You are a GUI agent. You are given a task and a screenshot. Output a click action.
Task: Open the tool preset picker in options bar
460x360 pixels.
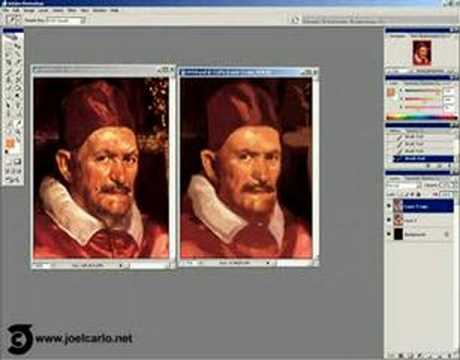13,20
